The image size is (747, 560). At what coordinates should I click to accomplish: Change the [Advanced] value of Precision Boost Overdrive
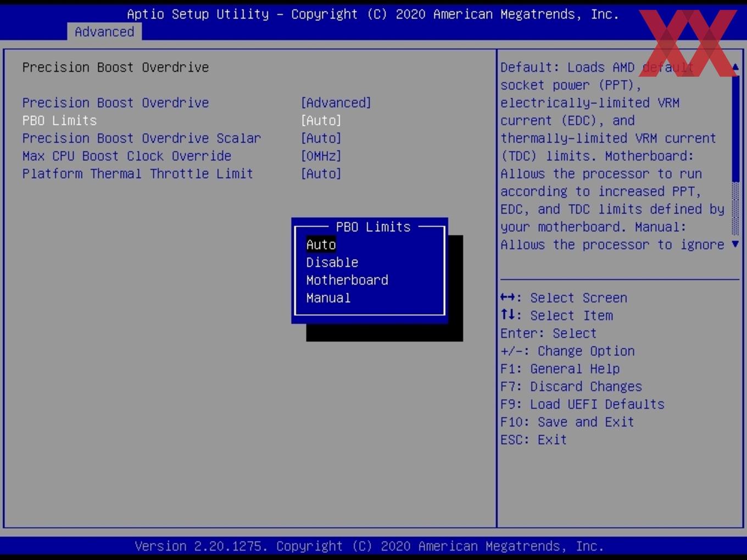tap(336, 103)
